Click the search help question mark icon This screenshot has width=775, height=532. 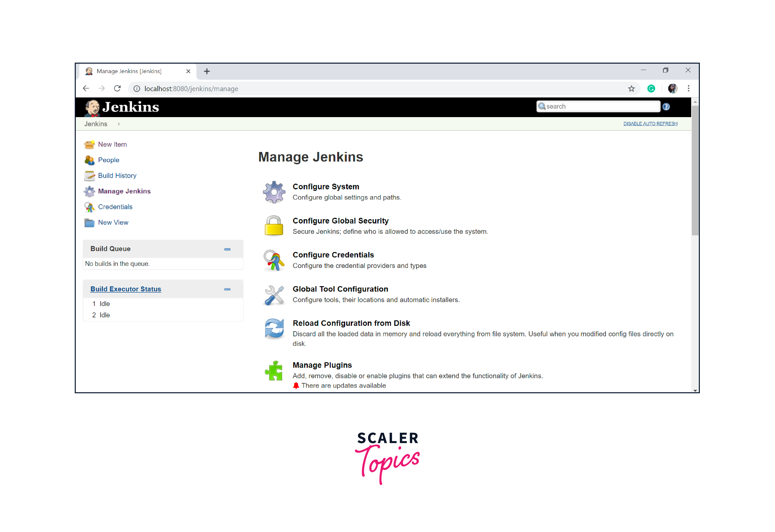[666, 107]
